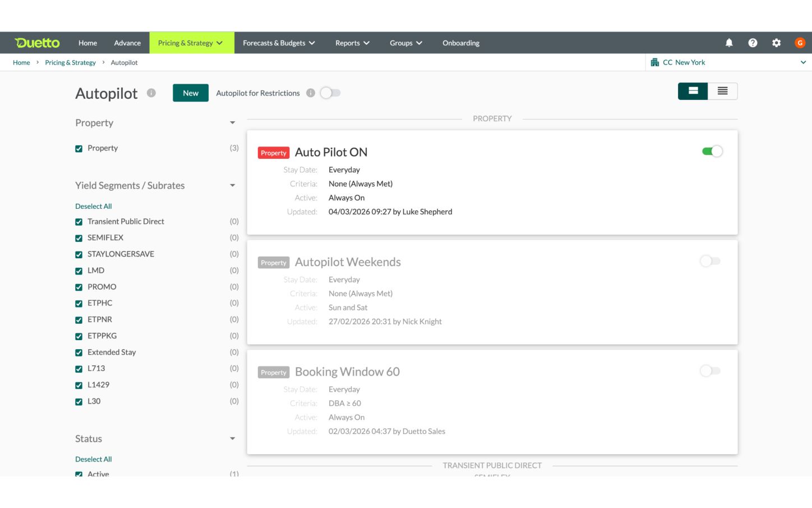Click the Property tag on Autopilot Weekends
The image size is (812, 508).
[x=274, y=263]
